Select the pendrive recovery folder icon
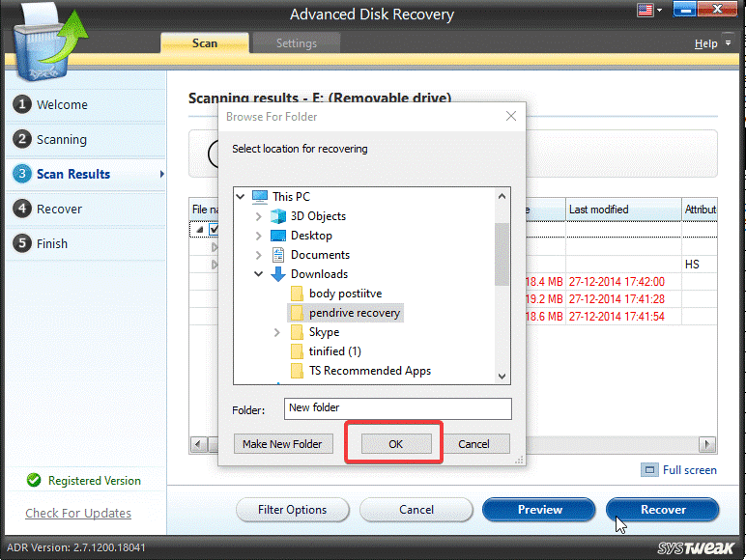Screen dimensions: 746x560 [297, 313]
